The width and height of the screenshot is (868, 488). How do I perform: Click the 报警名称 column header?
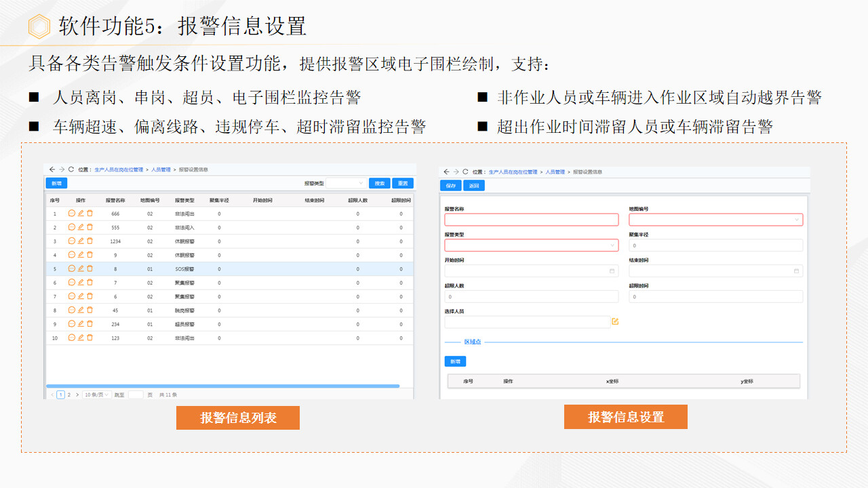tap(115, 201)
